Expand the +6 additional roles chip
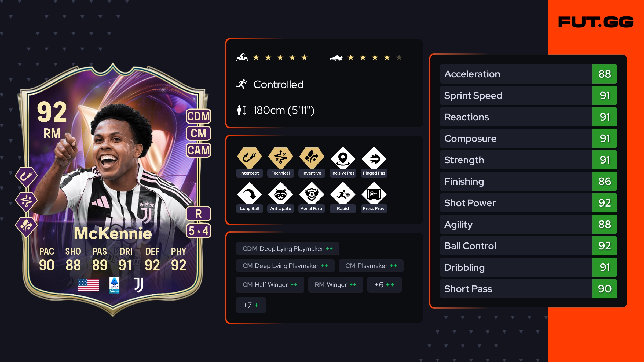 pos(384,285)
